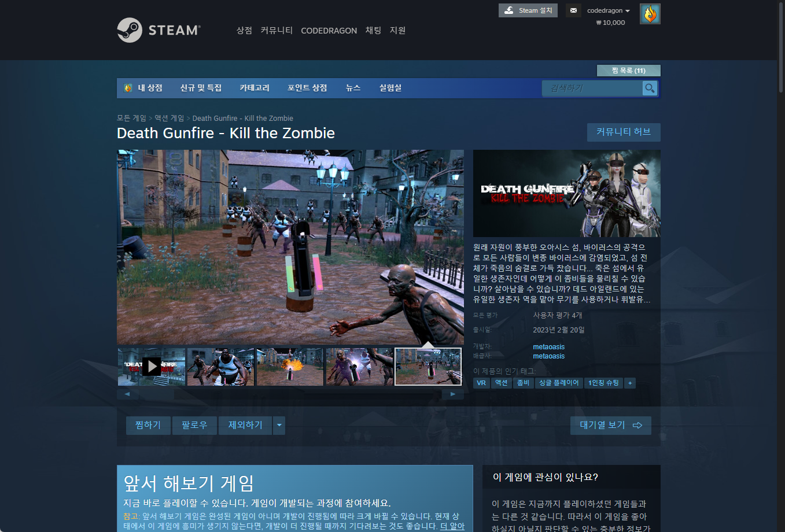Image resolution: width=785 pixels, height=532 pixels.
Task: Open the 상점 top menu
Action: [244, 30]
